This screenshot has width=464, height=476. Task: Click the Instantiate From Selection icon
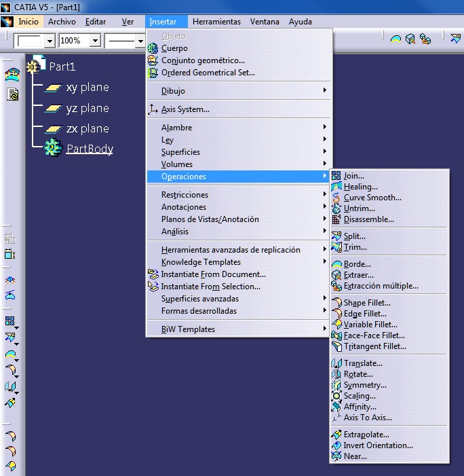(x=153, y=287)
